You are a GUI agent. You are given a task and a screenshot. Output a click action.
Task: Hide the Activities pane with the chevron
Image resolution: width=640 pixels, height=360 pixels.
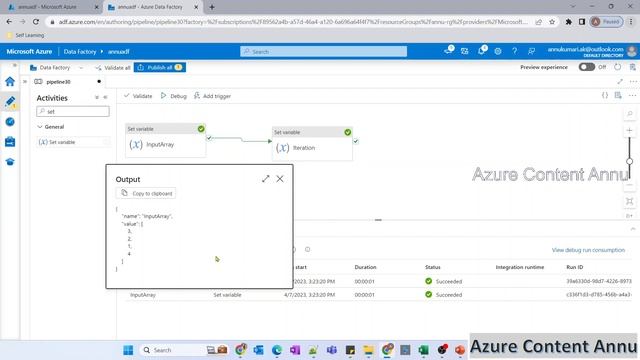pos(105,98)
